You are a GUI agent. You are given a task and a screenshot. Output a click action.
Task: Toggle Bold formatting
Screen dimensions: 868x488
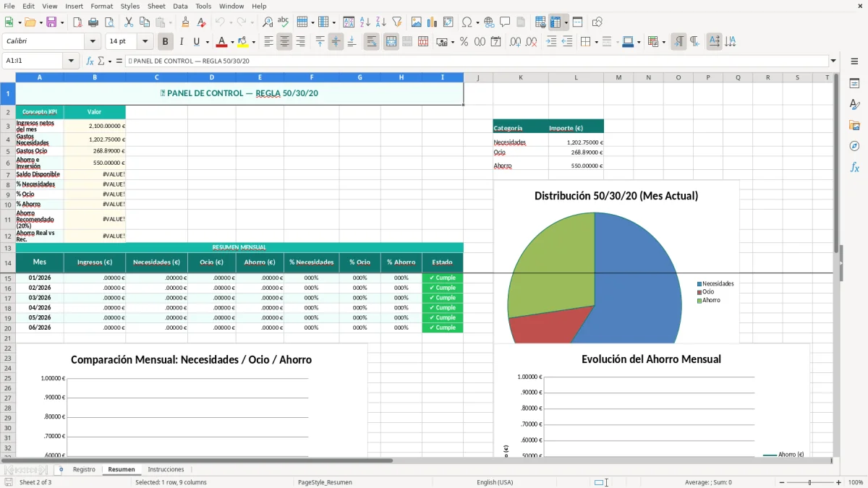click(x=166, y=42)
